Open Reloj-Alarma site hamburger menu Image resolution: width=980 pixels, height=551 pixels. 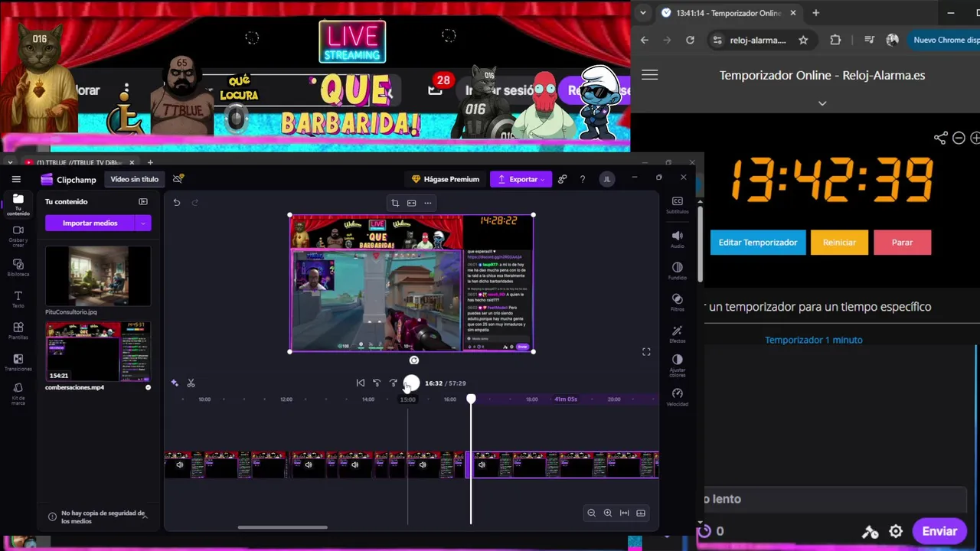pos(650,75)
